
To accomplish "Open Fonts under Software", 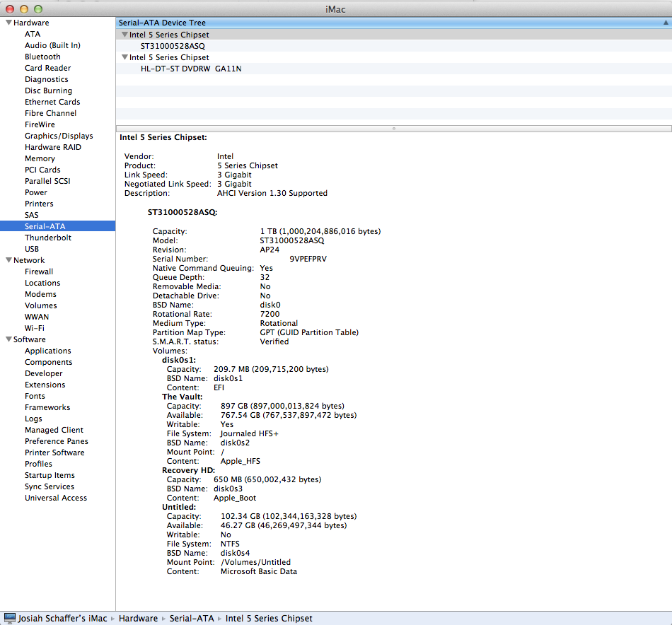I will 35,396.
